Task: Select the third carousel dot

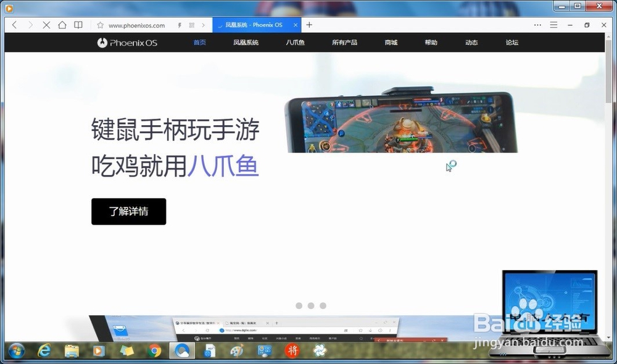Action: pyautogui.click(x=323, y=306)
